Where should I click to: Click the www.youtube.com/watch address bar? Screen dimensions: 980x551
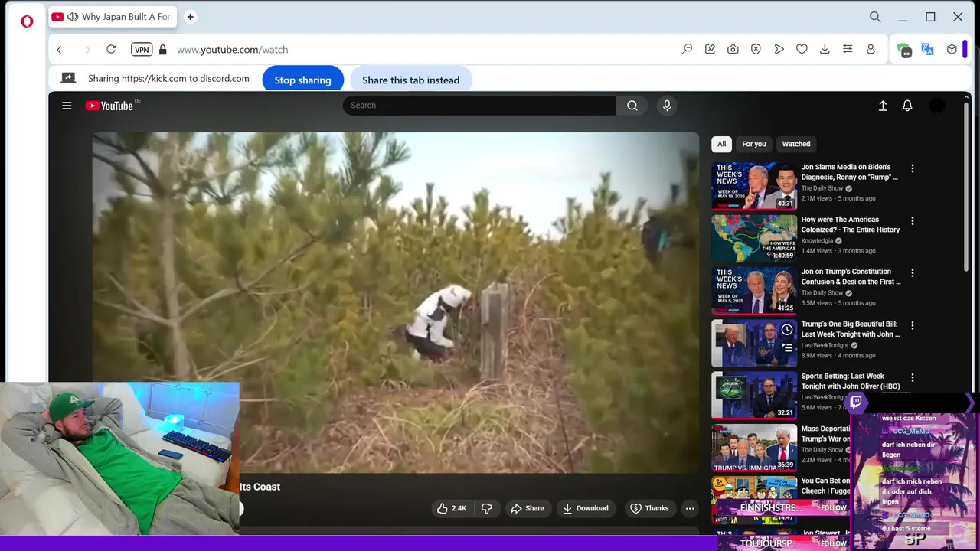click(x=233, y=50)
